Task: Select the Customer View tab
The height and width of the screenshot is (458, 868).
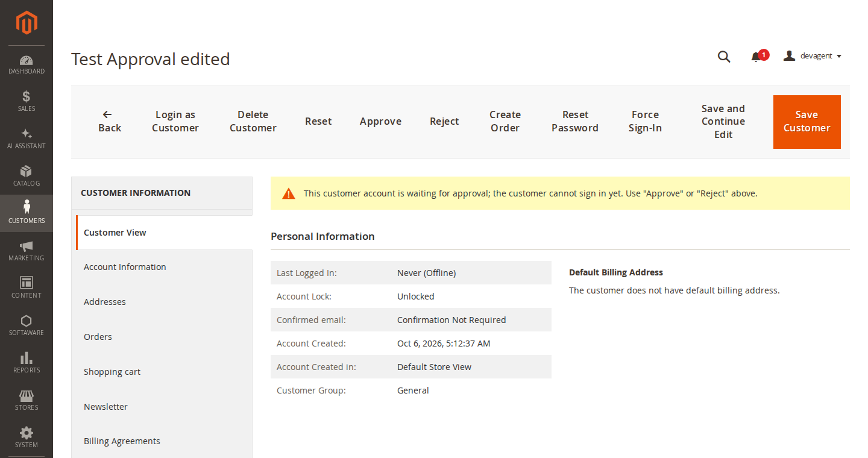Action: tap(164, 233)
